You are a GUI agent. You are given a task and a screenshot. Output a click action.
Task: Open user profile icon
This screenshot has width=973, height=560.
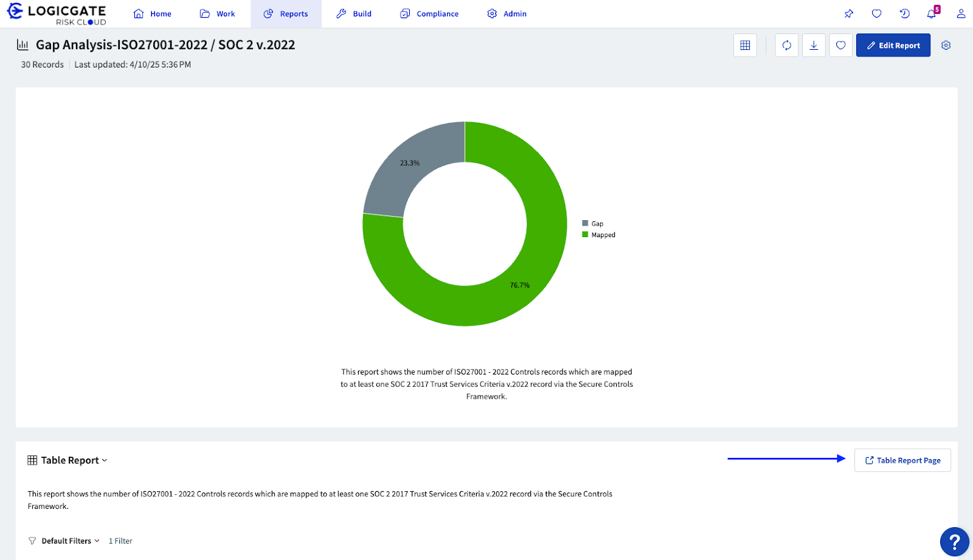961,13
